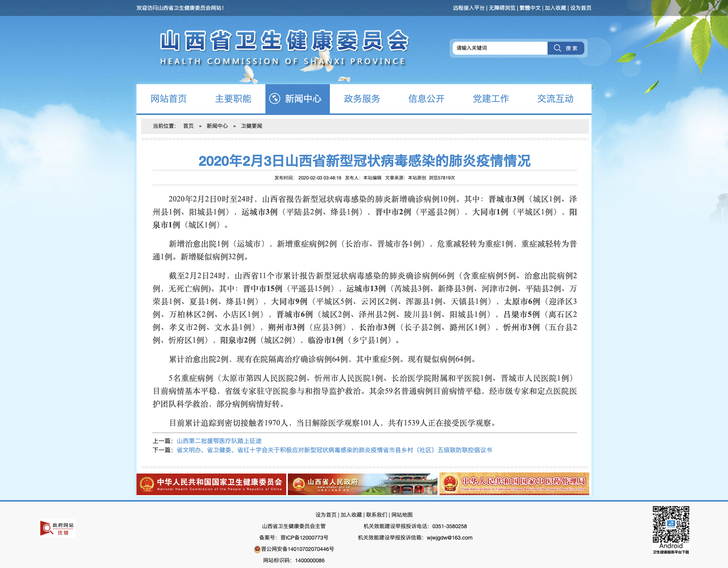Open 网站地图 in the footer

pyautogui.click(x=402, y=515)
